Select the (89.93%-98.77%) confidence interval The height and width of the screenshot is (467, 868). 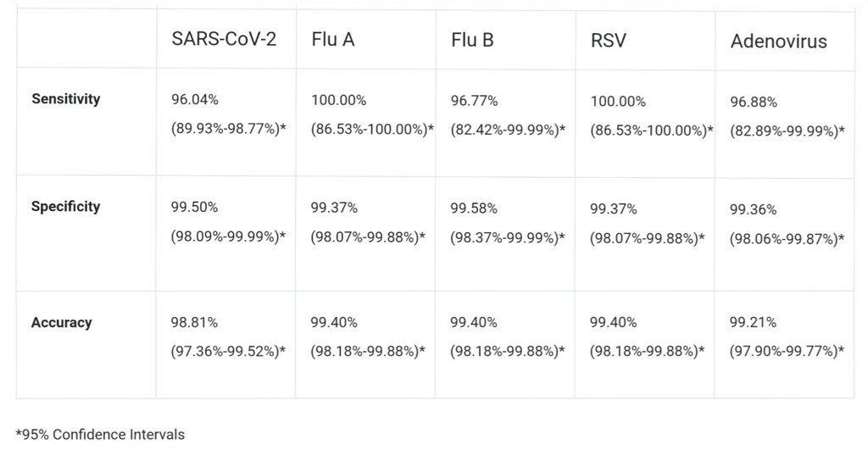click(x=228, y=129)
